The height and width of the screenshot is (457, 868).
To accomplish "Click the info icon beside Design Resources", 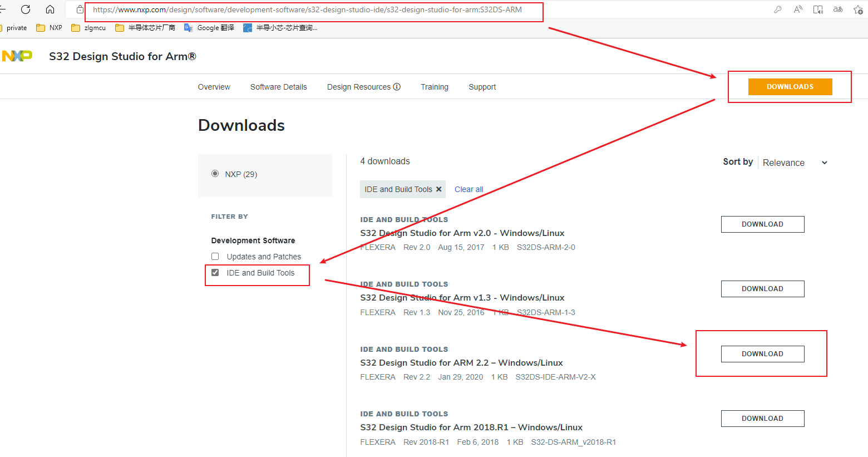I will pos(397,87).
